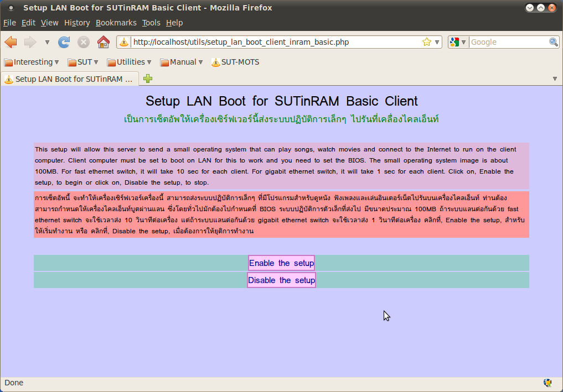Open the SUT-MOTS bookmark
The width and height of the screenshot is (563, 392).
coord(235,62)
